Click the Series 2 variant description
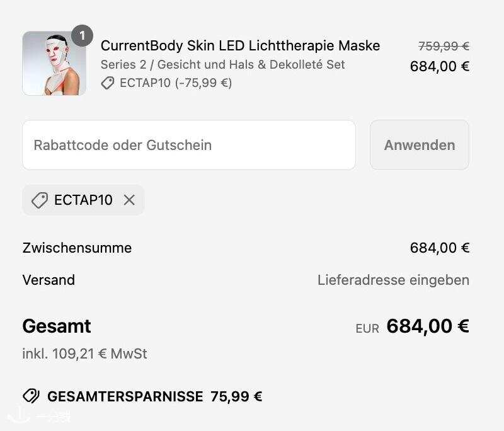The image size is (504, 431). 222,65
